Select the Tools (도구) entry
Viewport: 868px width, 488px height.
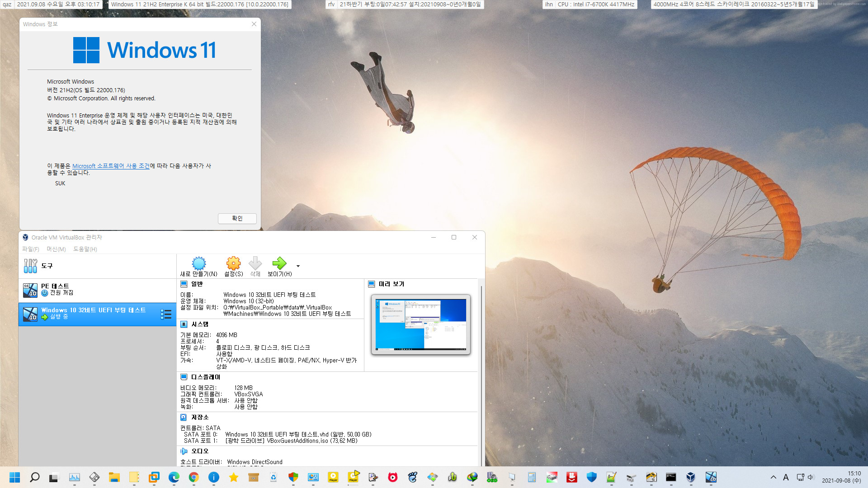[97, 266]
